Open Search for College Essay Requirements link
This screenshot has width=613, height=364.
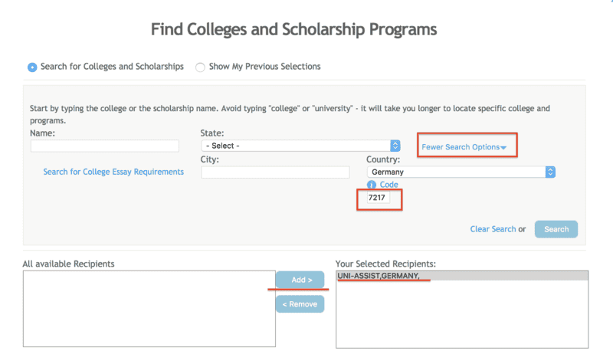pos(113,172)
